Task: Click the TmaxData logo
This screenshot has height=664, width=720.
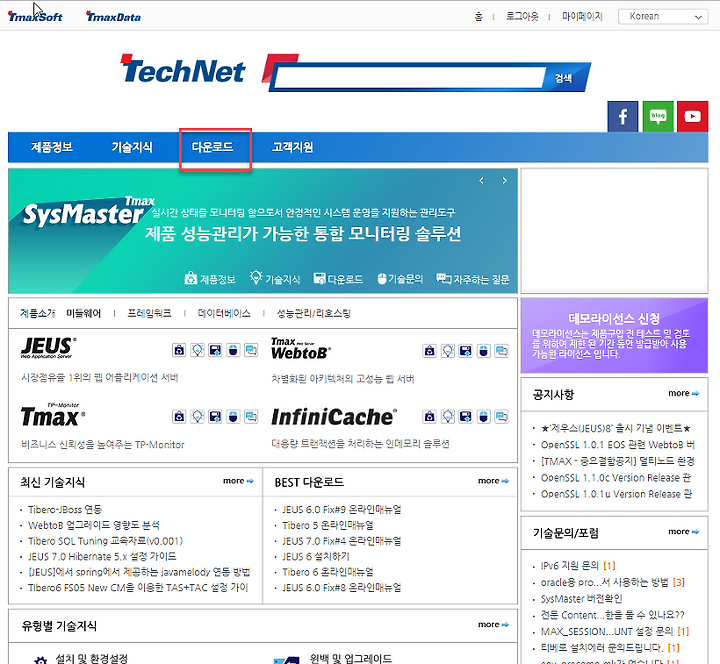Action: (x=113, y=17)
